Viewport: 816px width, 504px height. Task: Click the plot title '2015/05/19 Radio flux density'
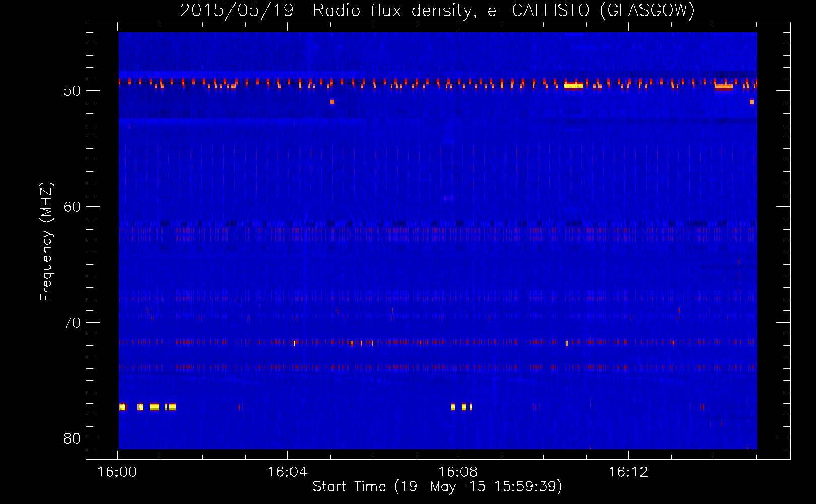(x=329, y=11)
